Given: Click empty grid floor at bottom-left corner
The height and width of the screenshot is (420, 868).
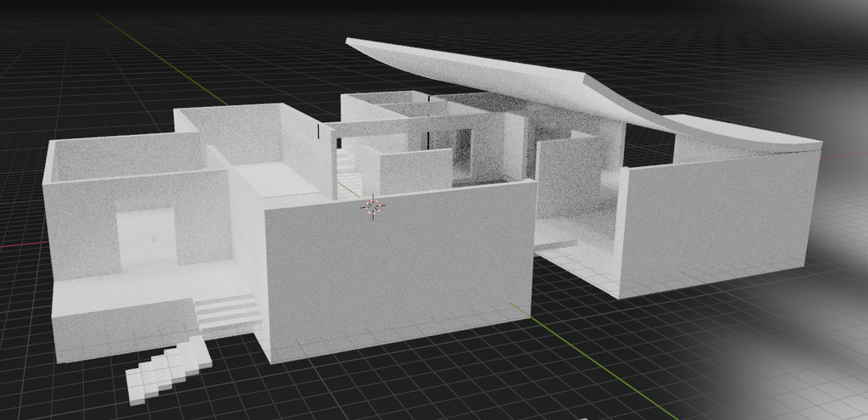Looking at the screenshot, I should click(x=34, y=390).
